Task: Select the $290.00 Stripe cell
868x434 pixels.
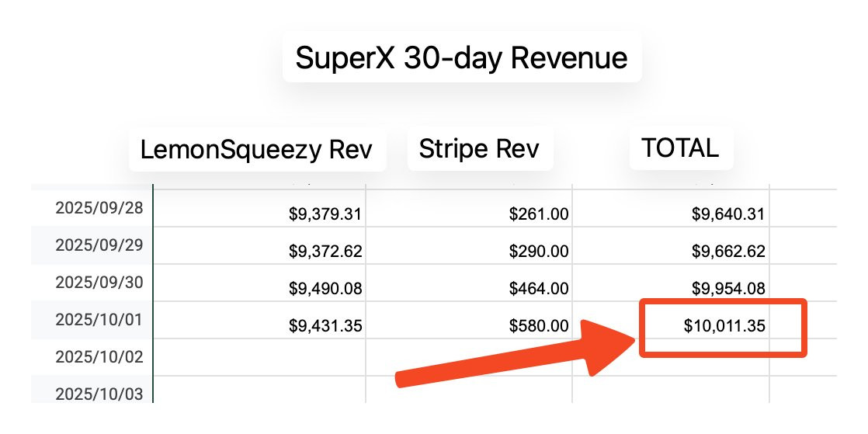Action: [539, 252]
